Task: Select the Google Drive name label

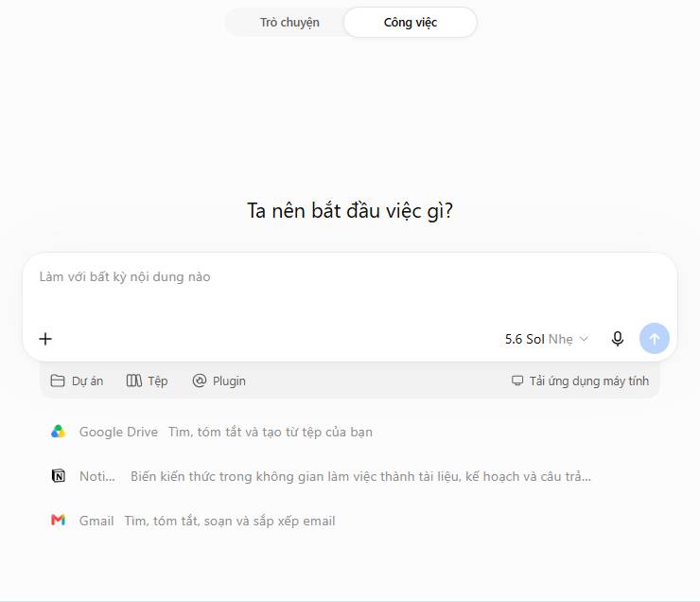Action: 118,432
